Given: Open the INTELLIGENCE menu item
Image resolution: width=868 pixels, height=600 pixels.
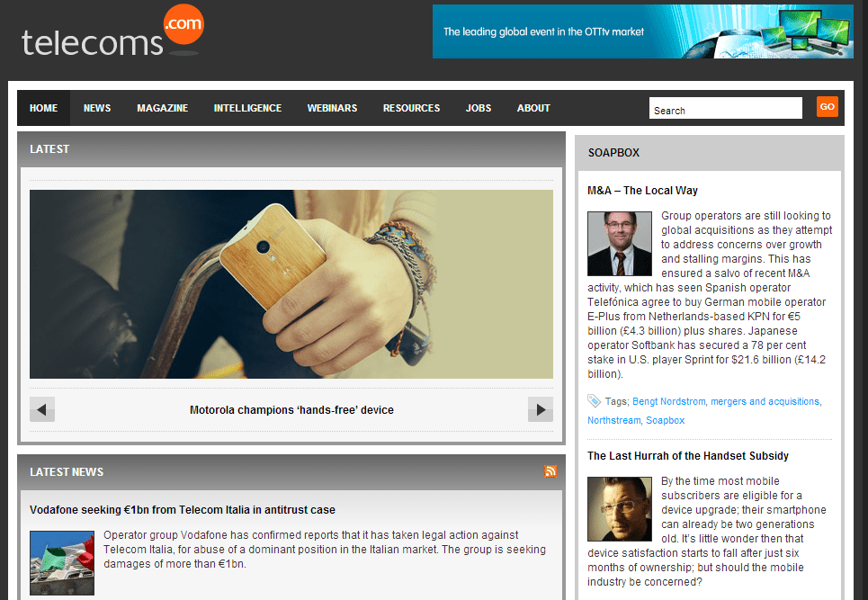Looking at the screenshot, I should (247, 108).
